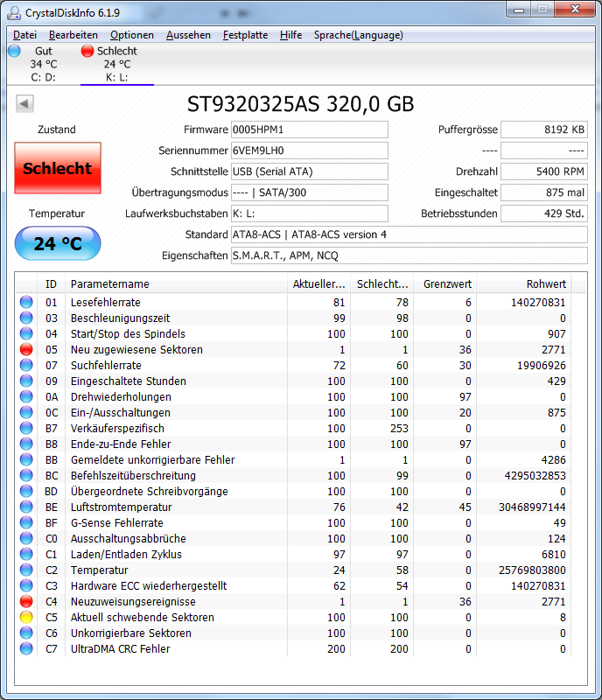Click the blue status orb for Gut disk

[x=14, y=51]
